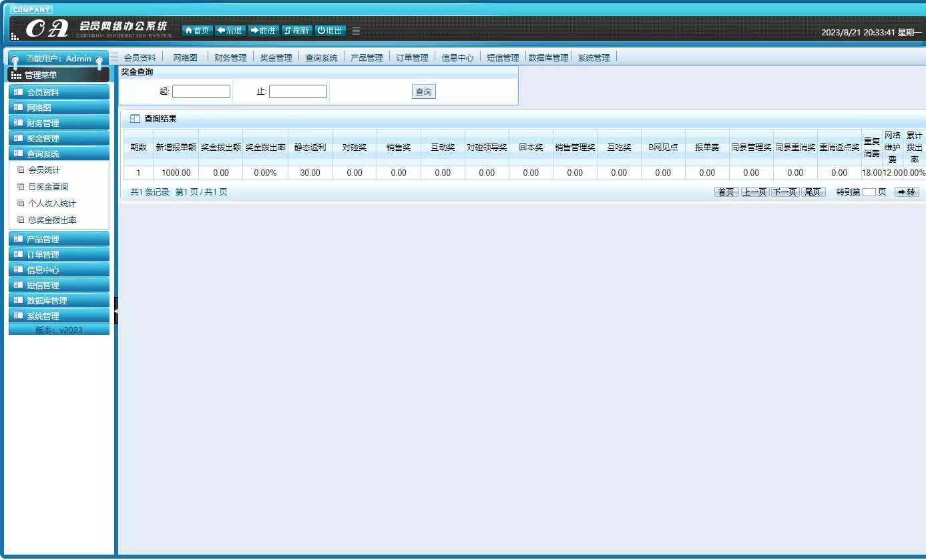
Task: Open the 订单管理 top tab
Action: click(413, 57)
